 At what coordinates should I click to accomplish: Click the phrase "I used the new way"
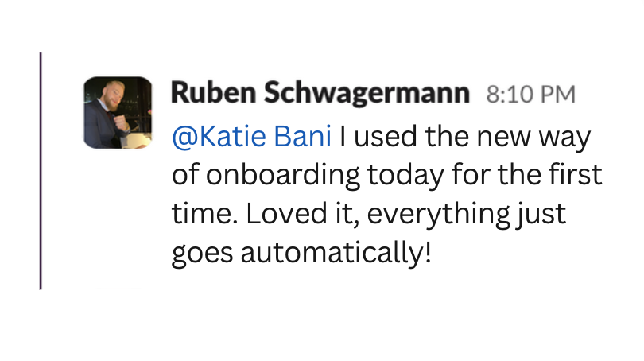tap(465, 137)
